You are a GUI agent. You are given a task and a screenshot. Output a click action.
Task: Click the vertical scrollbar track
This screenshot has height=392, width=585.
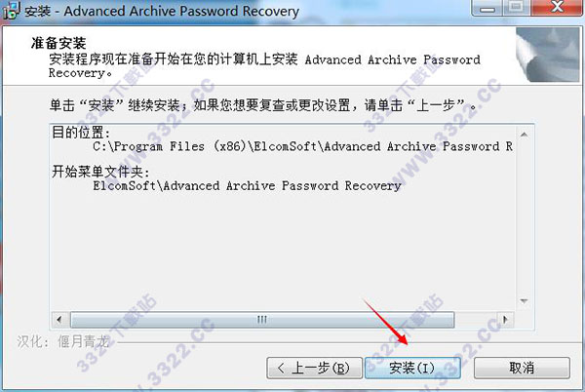525,217
